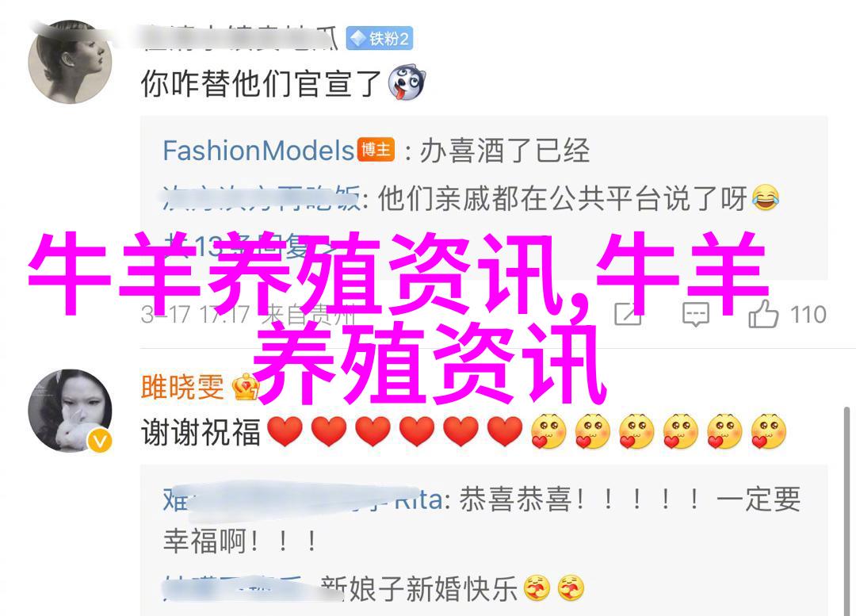Like the comment with 110 likes
Screen dimensions: 856x616
point(762,314)
